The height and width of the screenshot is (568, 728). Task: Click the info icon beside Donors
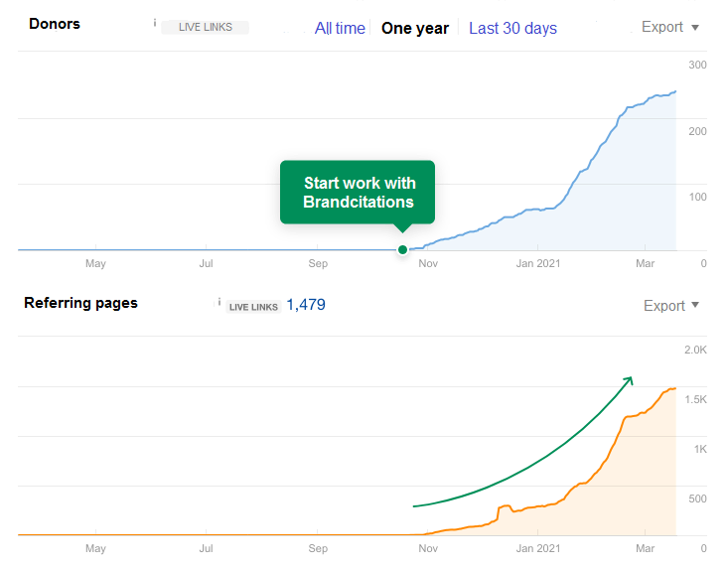[155, 23]
